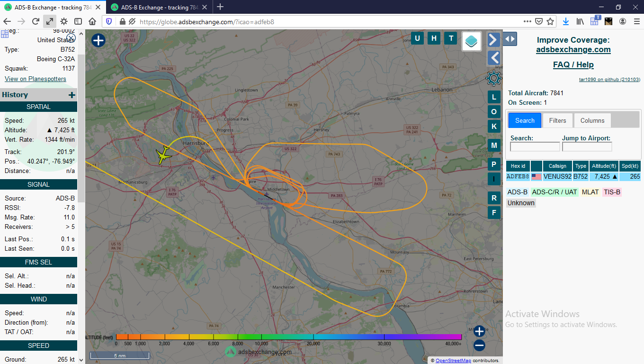Switch to the Columns tab
Screen dimensions: 644x364
click(592, 120)
